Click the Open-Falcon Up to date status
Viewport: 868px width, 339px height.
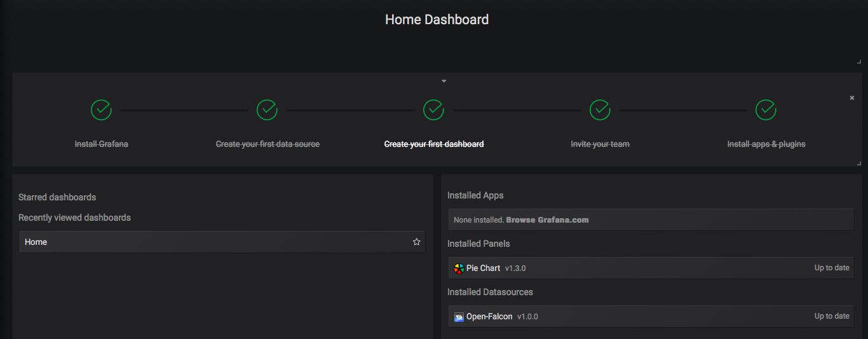(x=832, y=317)
